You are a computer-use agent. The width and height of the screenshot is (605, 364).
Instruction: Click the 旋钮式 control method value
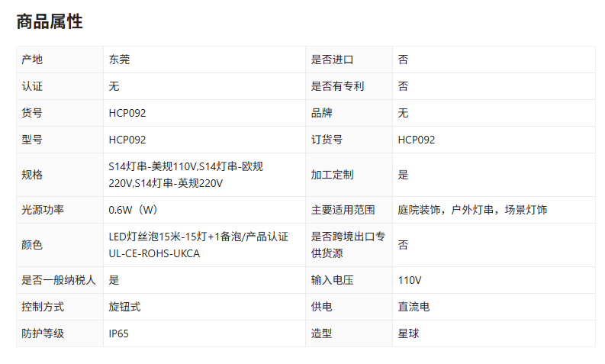click(x=124, y=307)
